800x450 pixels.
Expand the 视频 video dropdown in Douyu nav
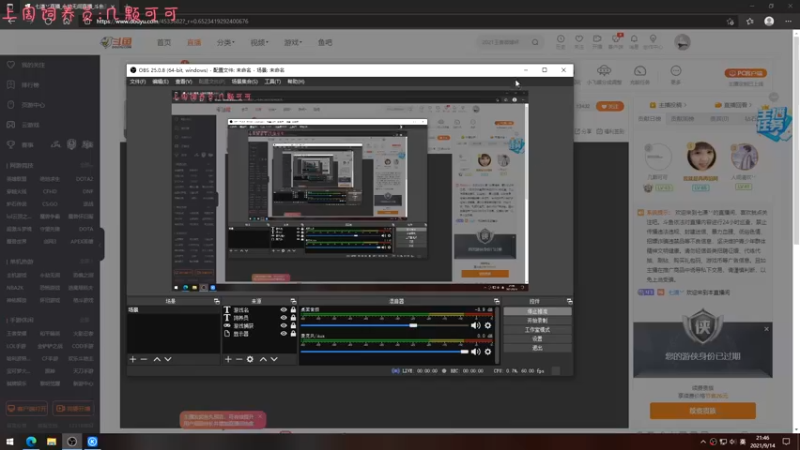(259, 42)
